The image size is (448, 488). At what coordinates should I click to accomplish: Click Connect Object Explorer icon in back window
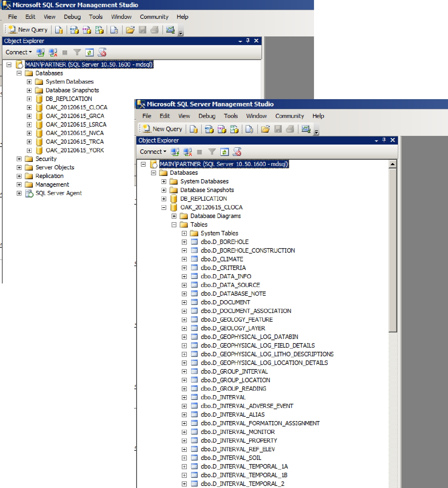40,52
